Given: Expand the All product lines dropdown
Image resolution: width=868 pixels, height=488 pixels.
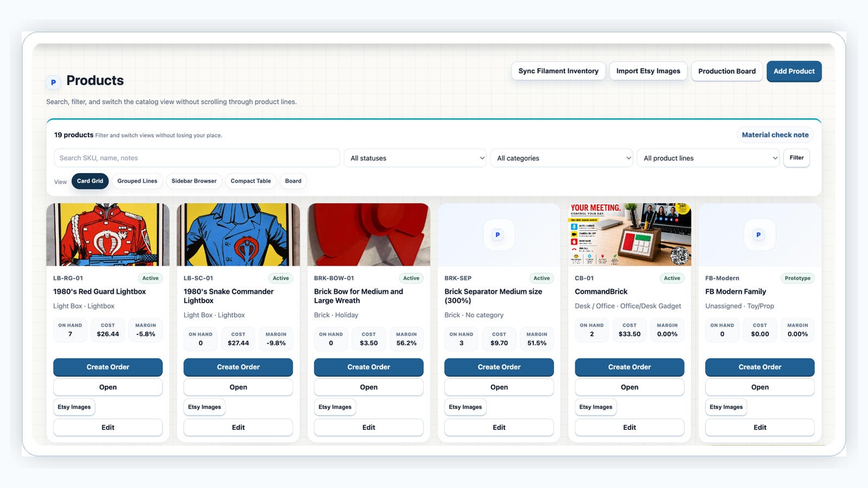Looking at the screenshot, I should pyautogui.click(x=708, y=158).
